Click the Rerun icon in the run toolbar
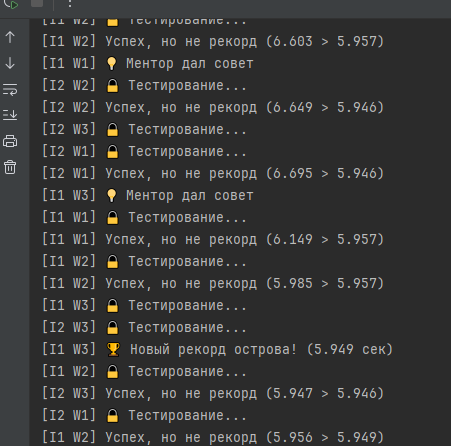 [x=10, y=4]
